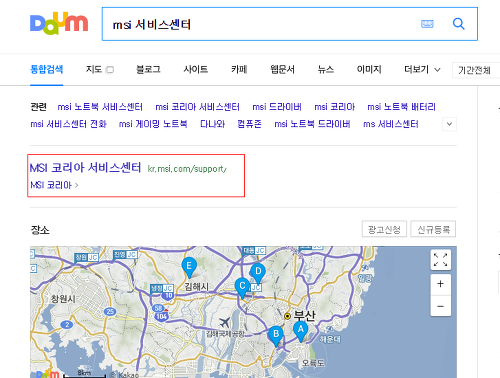Click related search 다나와
Image resolution: width=500 pixels, height=378 pixels.
(x=212, y=124)
